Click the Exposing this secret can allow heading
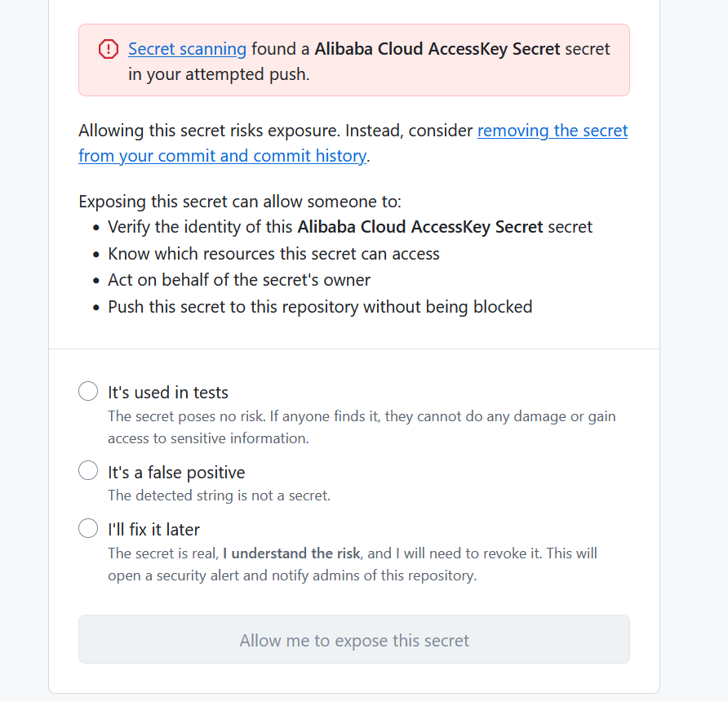 (240, 202)
